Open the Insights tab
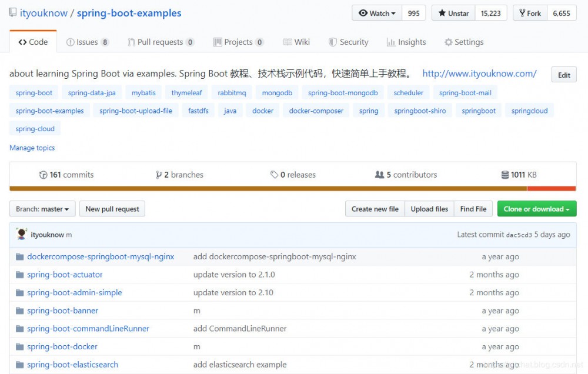 point(406,42)
